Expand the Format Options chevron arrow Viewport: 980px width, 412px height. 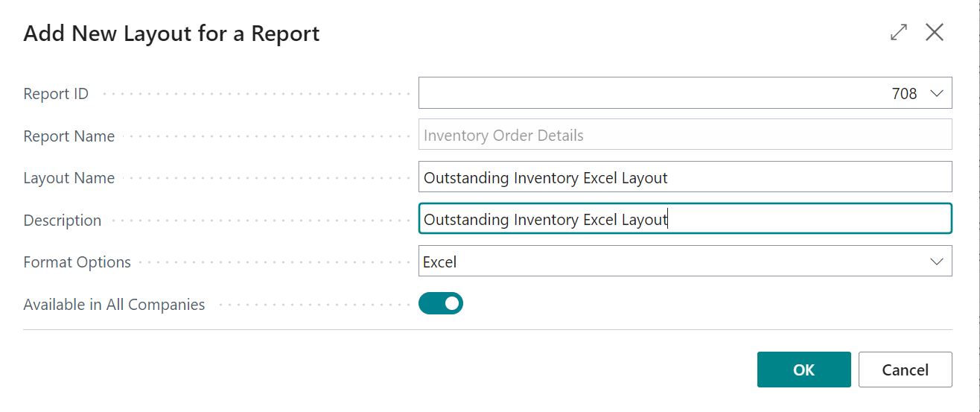pyautogui.click(x=936, y=262)
